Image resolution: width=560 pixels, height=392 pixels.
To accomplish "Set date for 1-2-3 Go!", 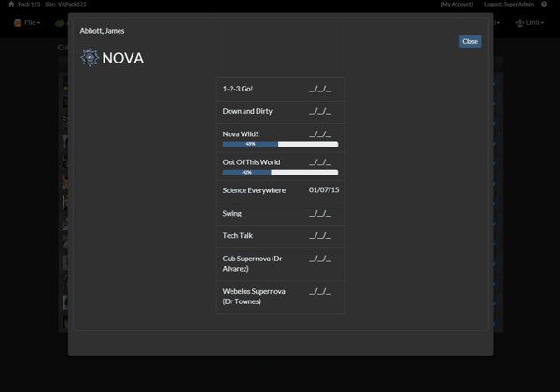I will click(x=320, y=89).
